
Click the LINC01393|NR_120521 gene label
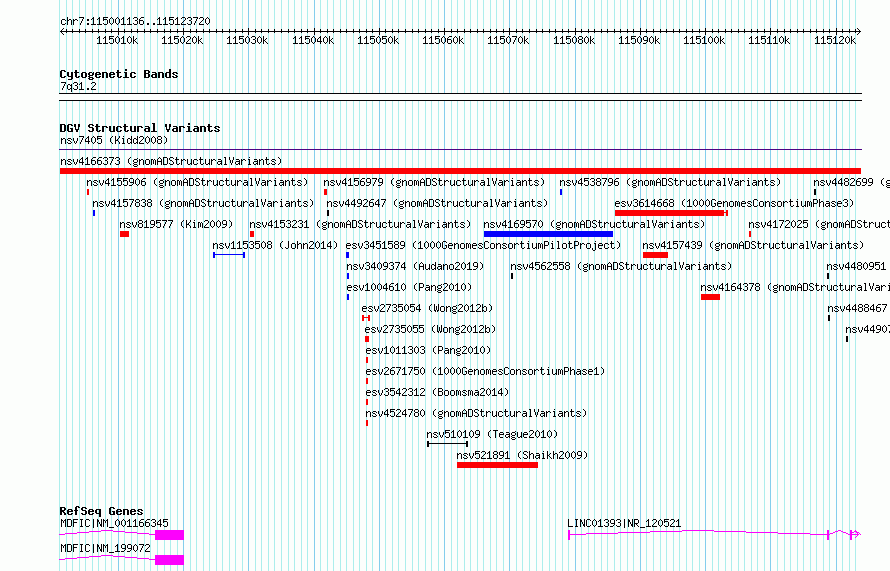pyautogui.click(x=624, y=523)
